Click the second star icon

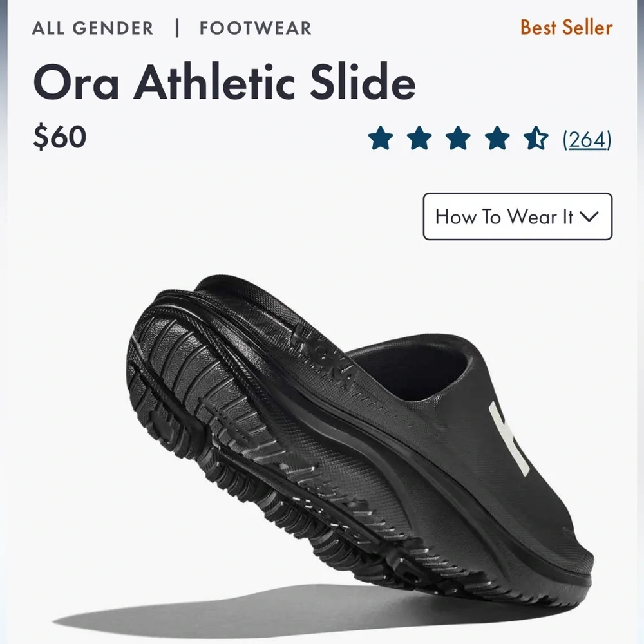pyautogui.click(x=419, y=137)
